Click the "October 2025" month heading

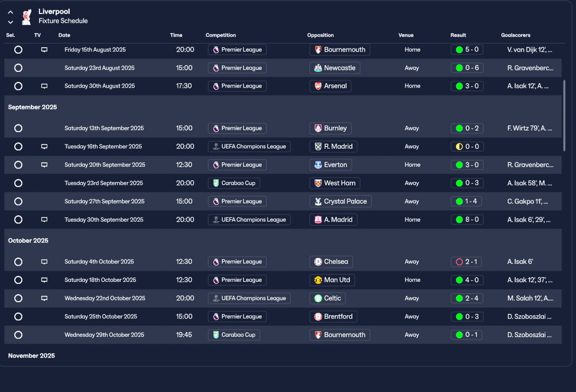[x=28, y=241]
